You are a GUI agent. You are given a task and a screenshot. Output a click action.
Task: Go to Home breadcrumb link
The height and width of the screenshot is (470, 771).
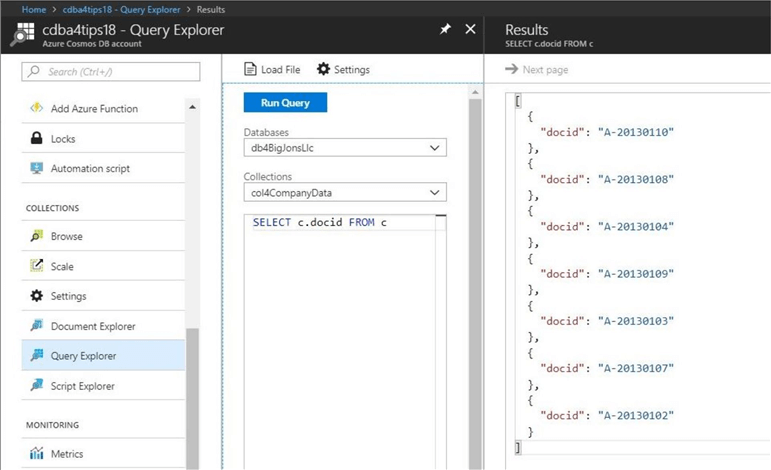33,9
